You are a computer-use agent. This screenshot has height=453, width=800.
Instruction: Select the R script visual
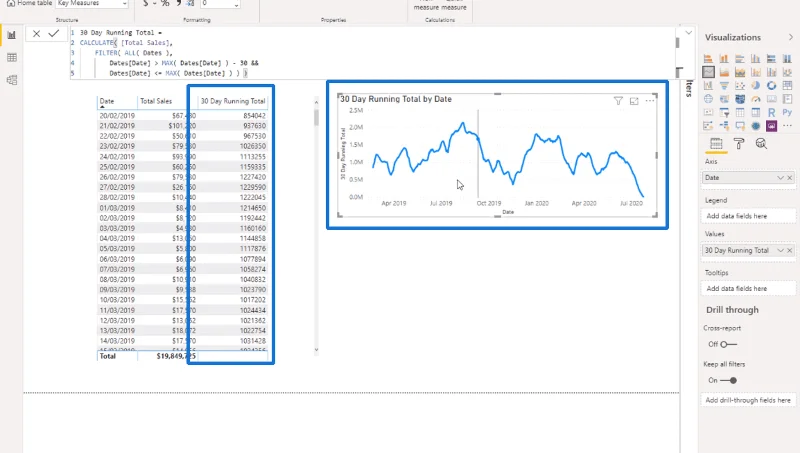click(x=771, y=112)
